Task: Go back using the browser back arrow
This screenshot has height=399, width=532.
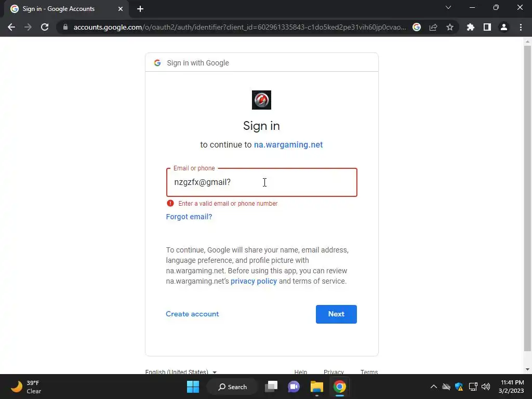Action: click(11, 27)
